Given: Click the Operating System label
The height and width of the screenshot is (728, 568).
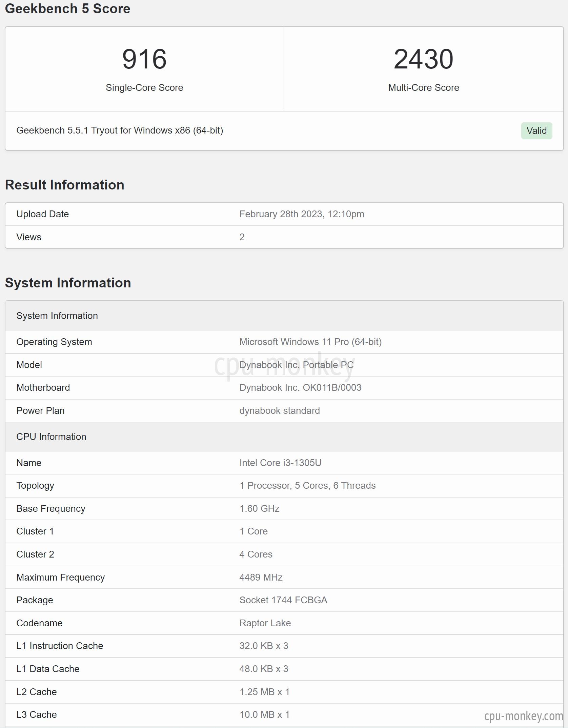Looking at the screenshot, I should click(54, 342).
